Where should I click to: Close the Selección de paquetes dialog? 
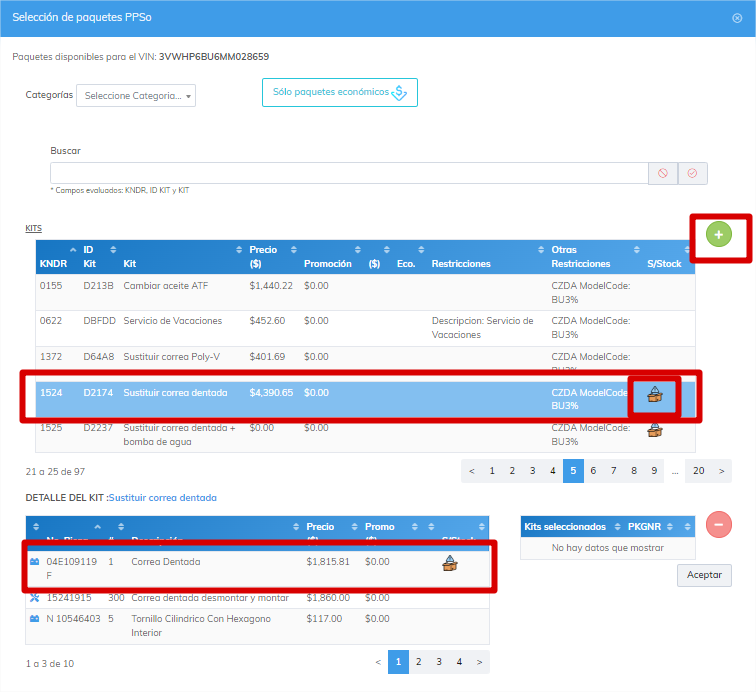pos(737,18)
